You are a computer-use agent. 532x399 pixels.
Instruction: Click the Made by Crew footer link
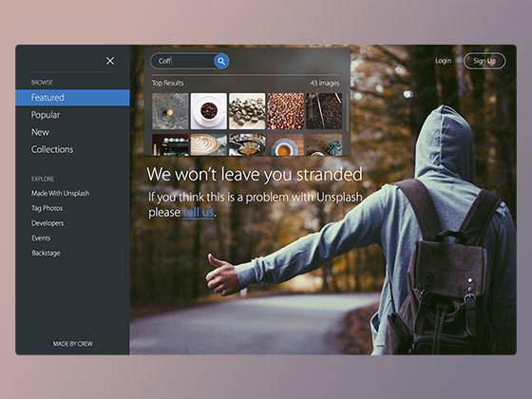pyautogui.click(x=72, y=344)
